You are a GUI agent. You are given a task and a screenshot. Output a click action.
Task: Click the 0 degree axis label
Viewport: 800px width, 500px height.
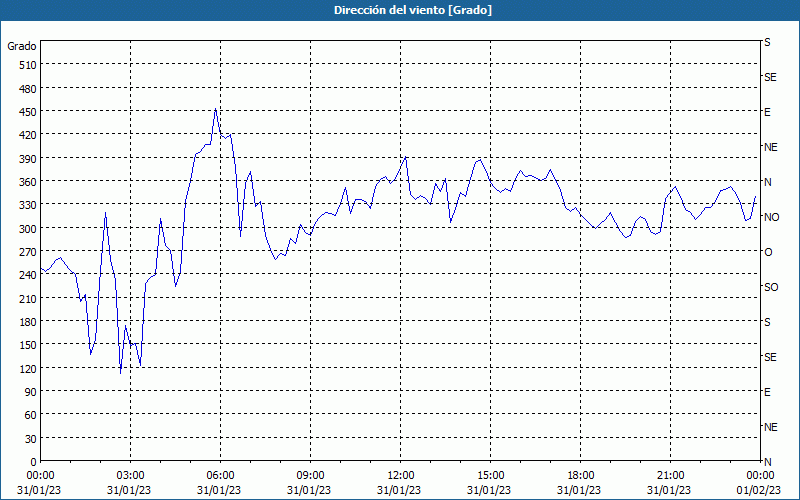coord(34,462)
